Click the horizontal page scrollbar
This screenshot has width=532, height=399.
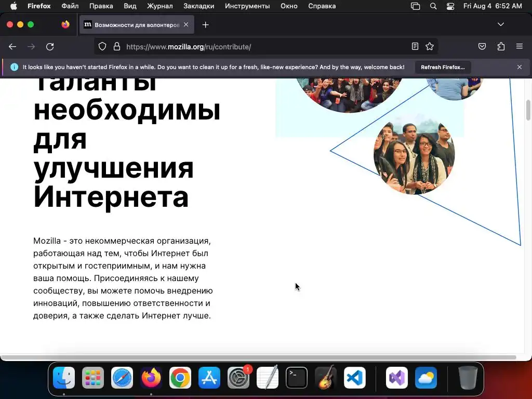pyautogui.click(x=259, y=357)
